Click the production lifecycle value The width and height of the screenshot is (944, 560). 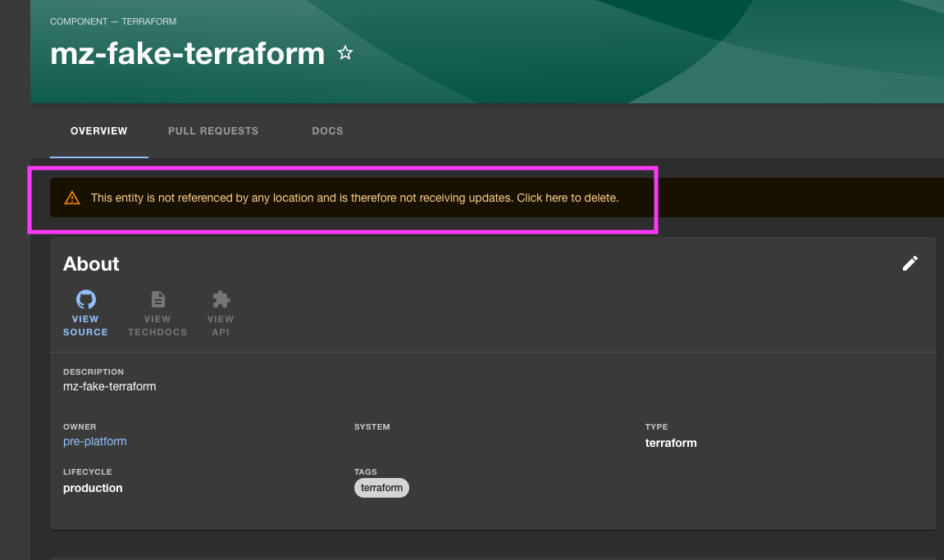tap(93, 488)
